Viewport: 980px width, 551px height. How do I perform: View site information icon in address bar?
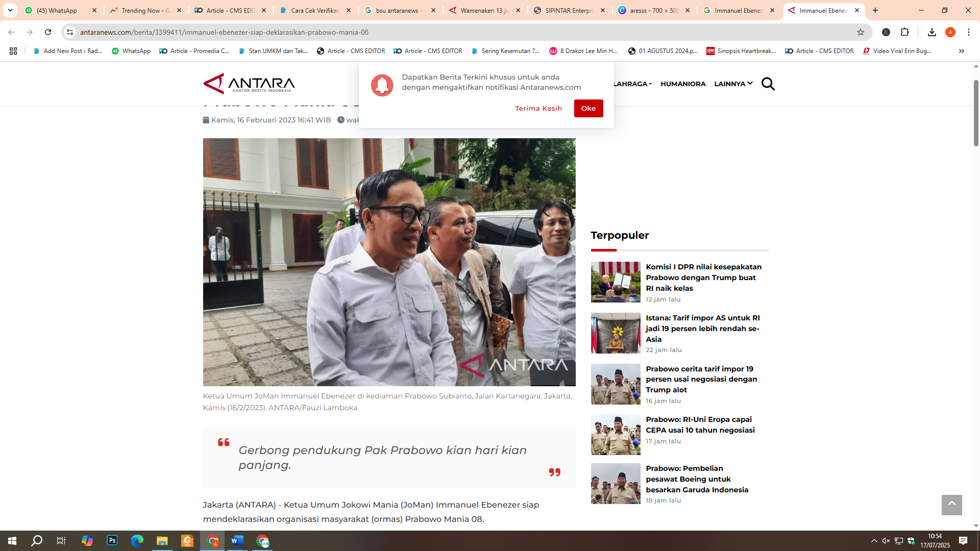pyautogui.click(x=70, y=32)
